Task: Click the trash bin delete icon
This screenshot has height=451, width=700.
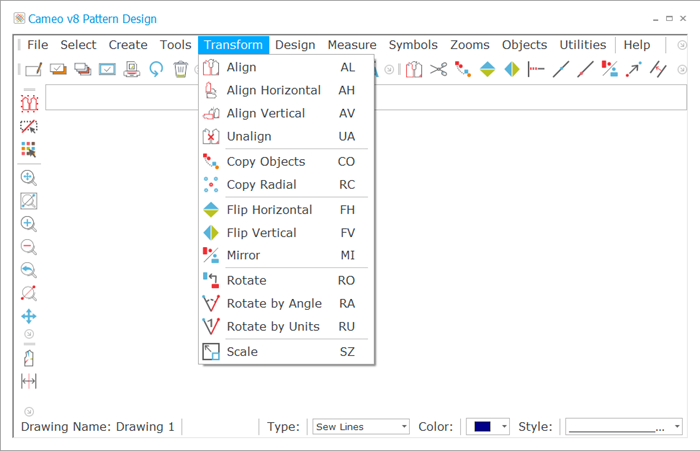Action: click(x=180, y=70)
